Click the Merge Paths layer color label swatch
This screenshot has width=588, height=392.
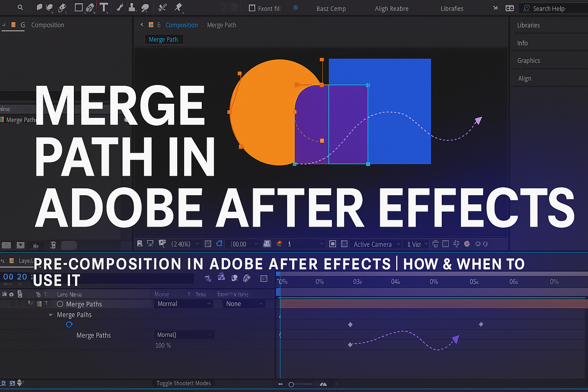pos(39,304)
